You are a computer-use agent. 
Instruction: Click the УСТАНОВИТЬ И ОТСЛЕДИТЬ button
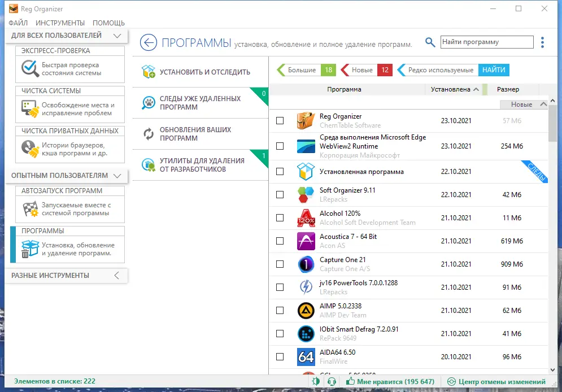pos(201,72)
